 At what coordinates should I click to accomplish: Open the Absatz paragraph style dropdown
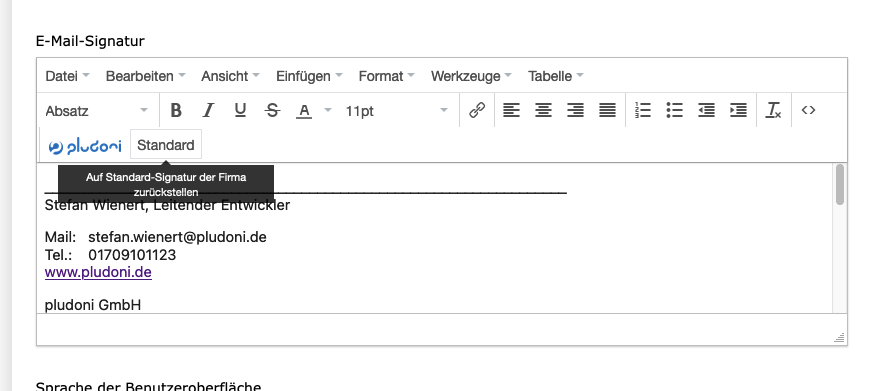click(97, 111)
